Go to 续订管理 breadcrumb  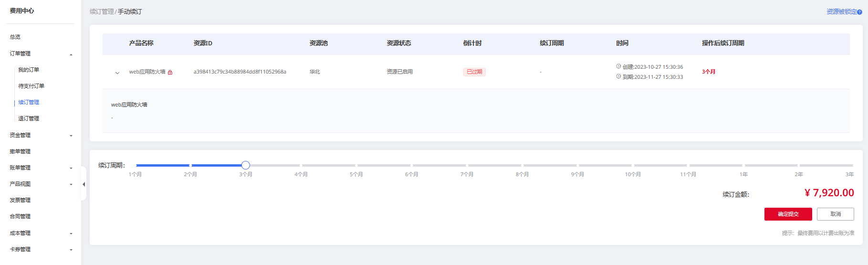point(102,11)
